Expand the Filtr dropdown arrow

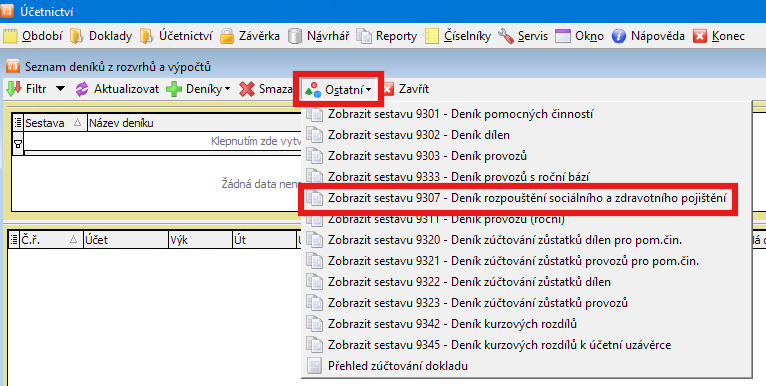(60, 89)
